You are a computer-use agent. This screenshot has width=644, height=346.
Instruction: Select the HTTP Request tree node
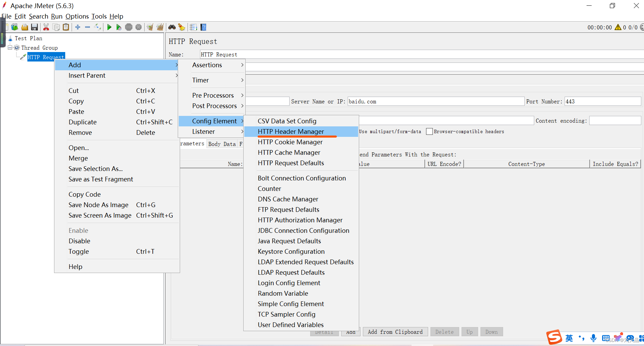click(x=46, y=57)
